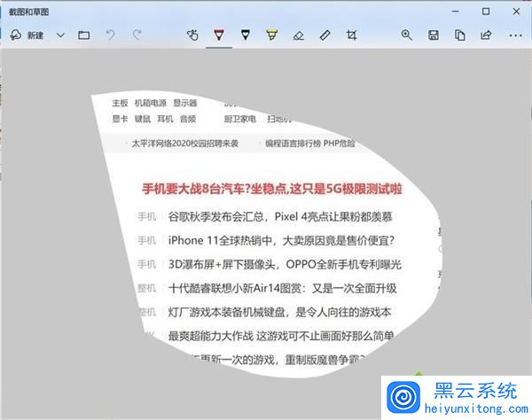Click the red 5G headline in snip

pos(273,188)
